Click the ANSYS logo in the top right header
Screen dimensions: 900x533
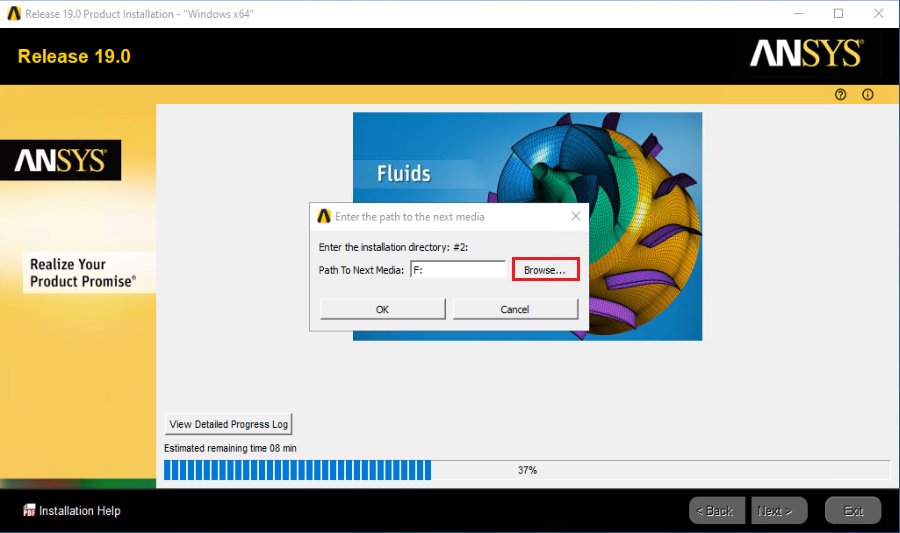coord(806,53)
